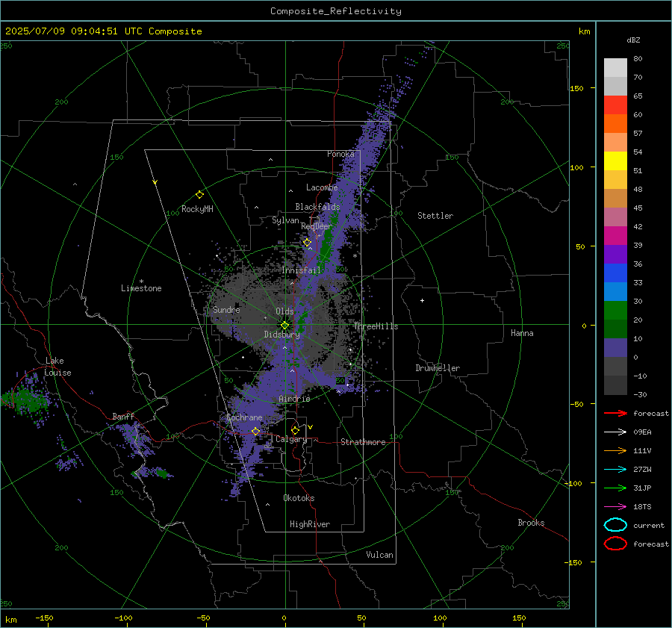Viewport: 672px width, 628px height.
Task: Select the light blue swatch below 33 dBZ
Action: coord(615,291)
